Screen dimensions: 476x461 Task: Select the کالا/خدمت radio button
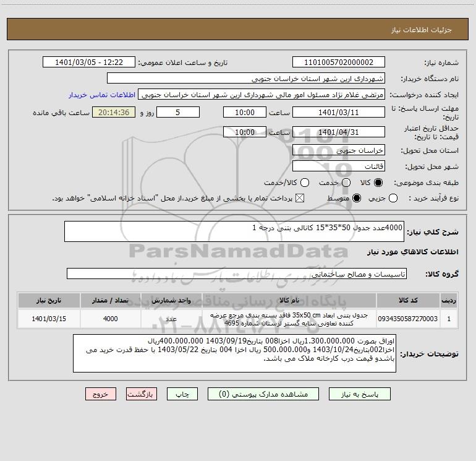point(305,183)
